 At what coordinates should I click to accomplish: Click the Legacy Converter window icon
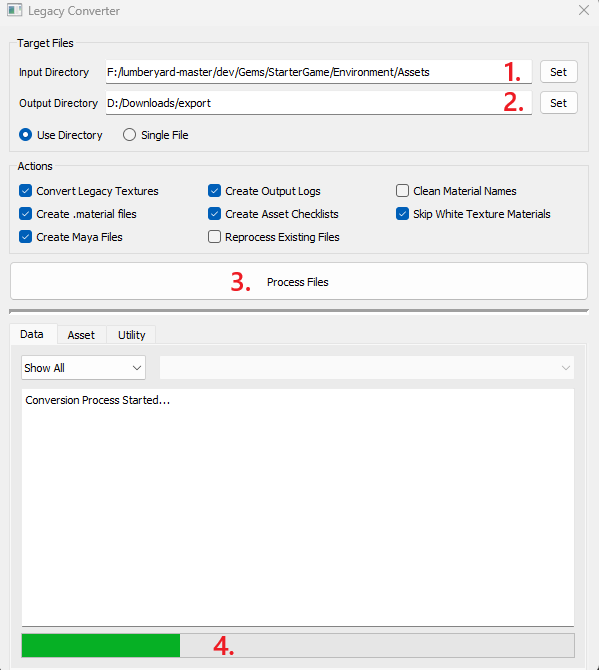pyautogui.click(x=15, y=10)
